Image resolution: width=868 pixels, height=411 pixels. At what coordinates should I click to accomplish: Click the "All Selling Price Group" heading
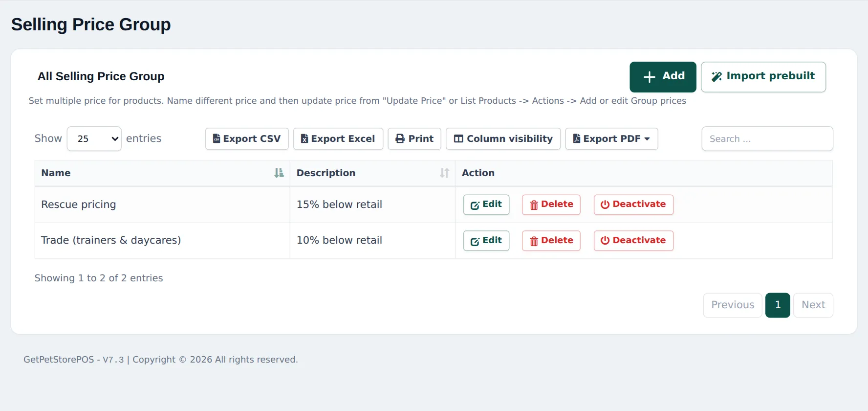point(101,77)
